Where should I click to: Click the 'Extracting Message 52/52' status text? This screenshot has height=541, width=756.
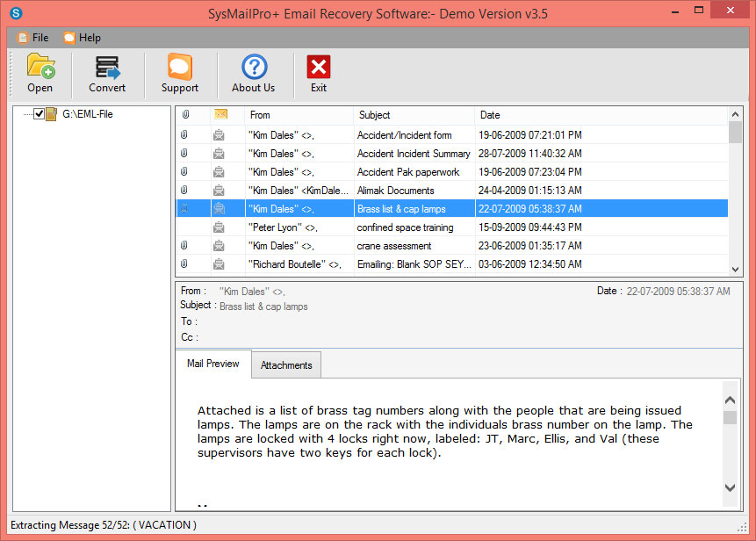pyautogui.click(x=104, y=525)
